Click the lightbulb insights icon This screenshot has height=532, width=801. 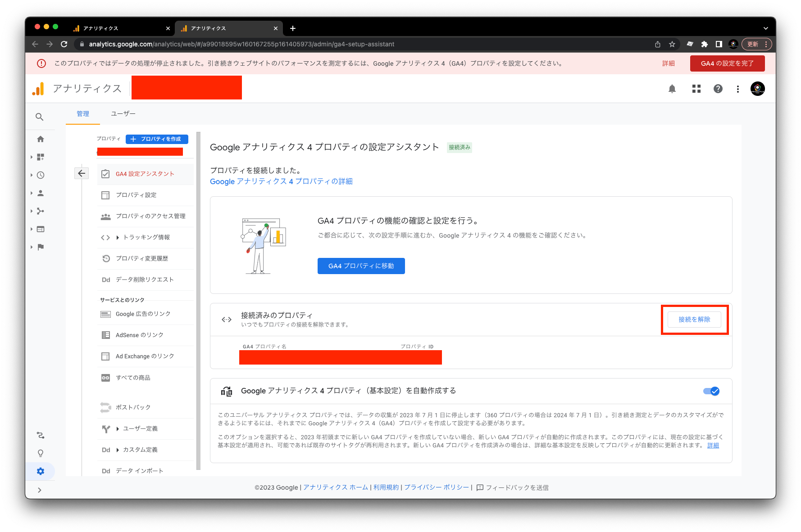click(41, 453)
